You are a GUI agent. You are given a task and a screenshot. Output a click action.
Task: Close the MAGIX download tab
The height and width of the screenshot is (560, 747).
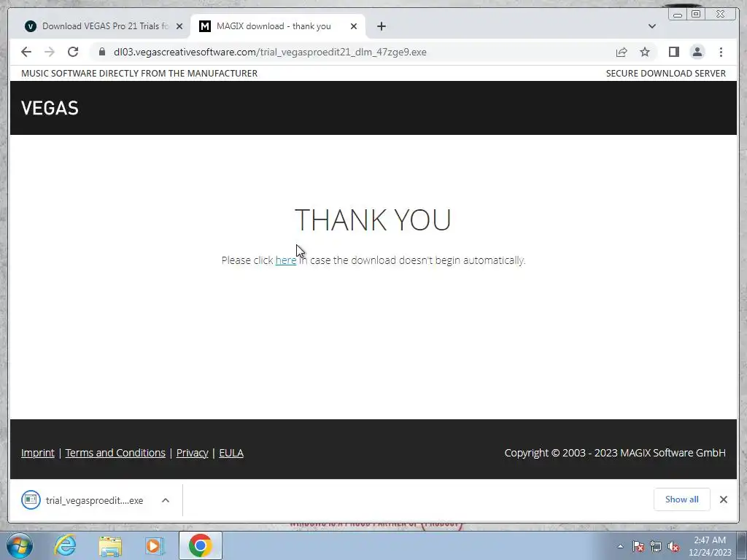click(x=354, y=26)
